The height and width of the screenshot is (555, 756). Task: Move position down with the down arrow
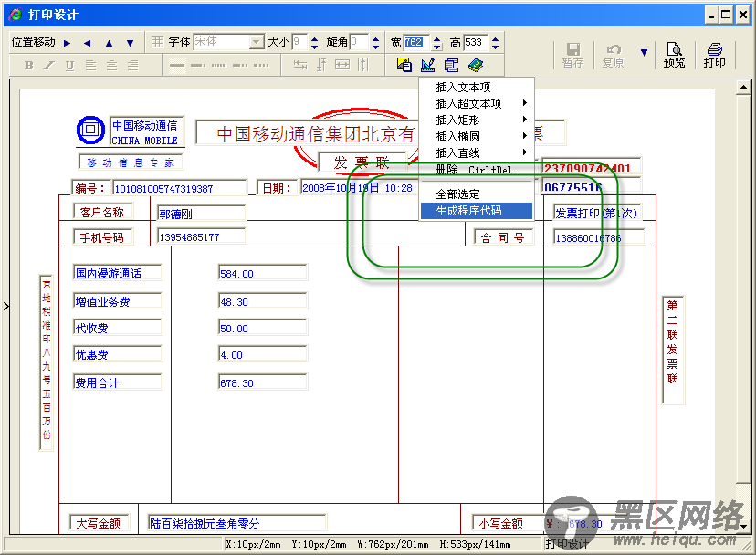[x=131, y=43]
